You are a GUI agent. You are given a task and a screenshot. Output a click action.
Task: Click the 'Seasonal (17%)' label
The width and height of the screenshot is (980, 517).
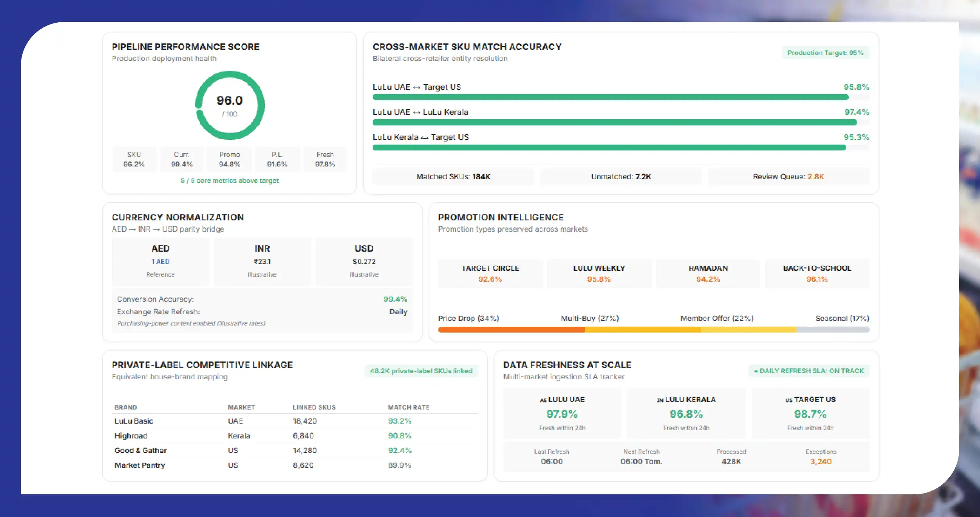[x=842, y=318]
